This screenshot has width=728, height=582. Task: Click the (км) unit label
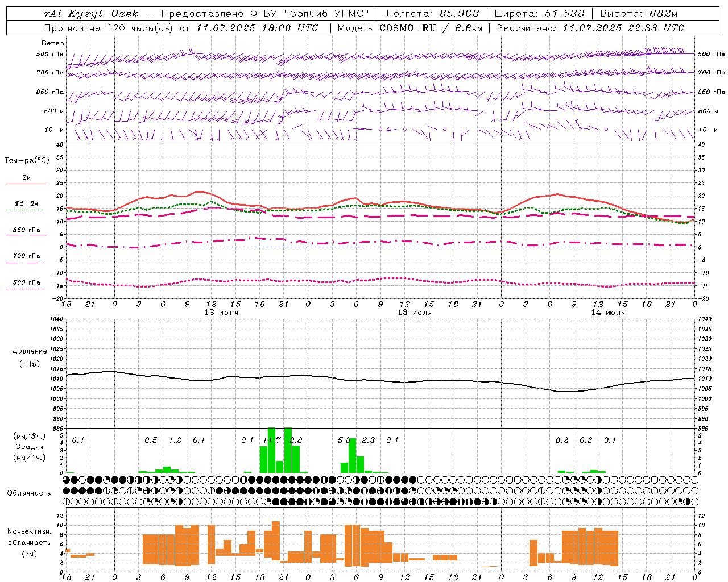(30, 554)
